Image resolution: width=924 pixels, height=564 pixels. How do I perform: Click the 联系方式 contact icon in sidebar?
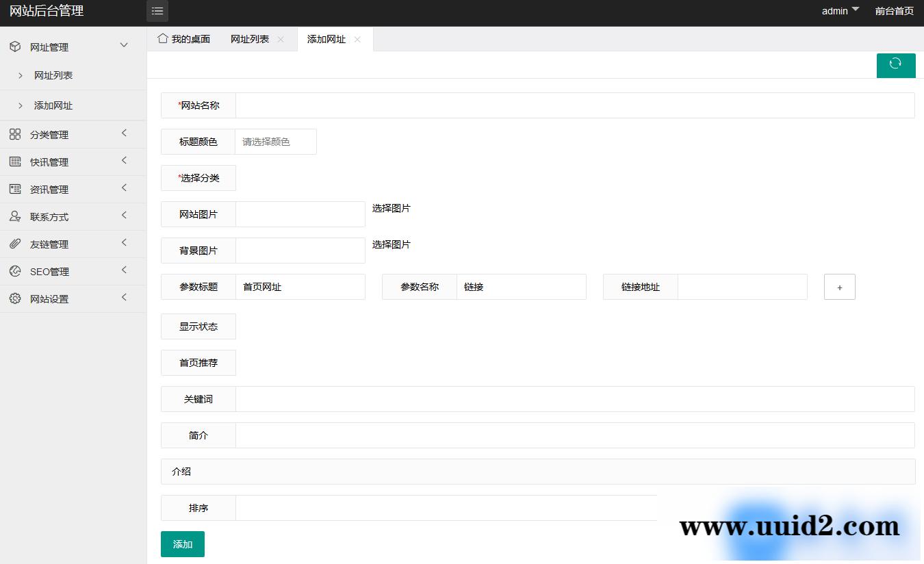[x=15, y=216]
